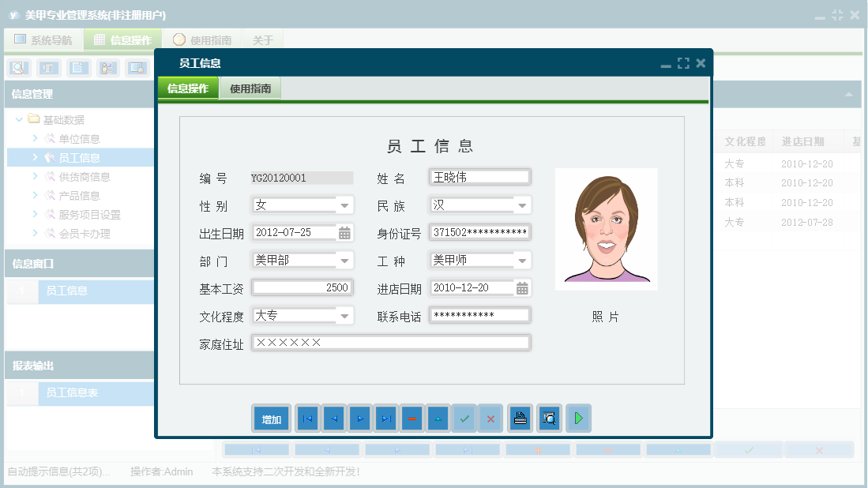
Task: Click the last-record navigation icon
Action: [385, 419]
